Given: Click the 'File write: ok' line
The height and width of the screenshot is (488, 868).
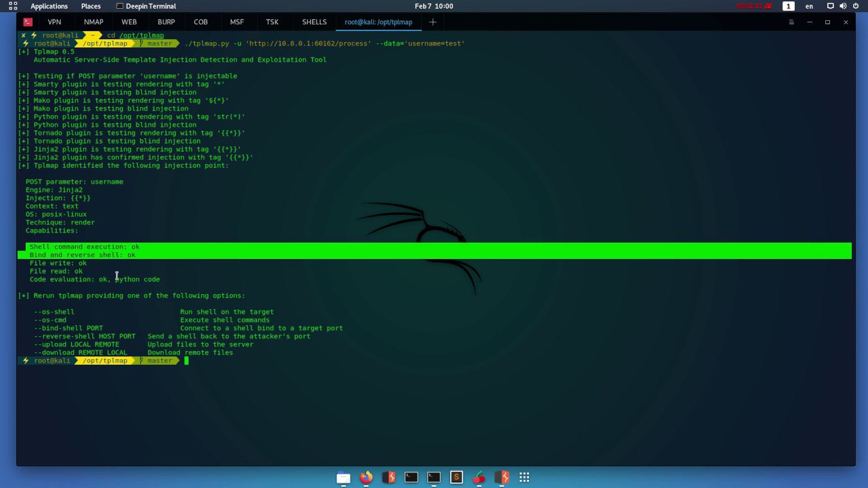Looking at the screenshot, I should [x=58, y=263].
